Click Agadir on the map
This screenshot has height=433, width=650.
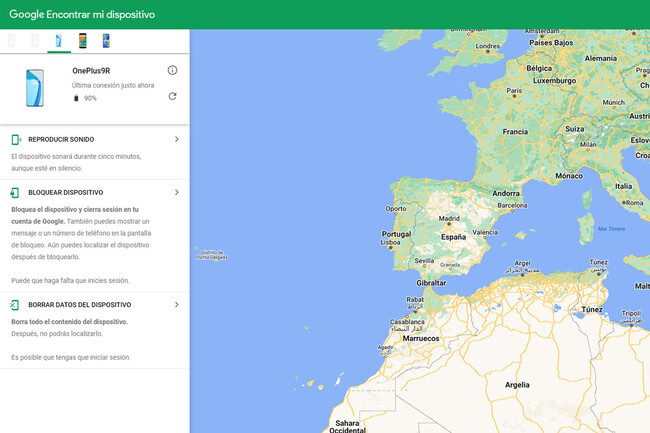pos(385,348)
